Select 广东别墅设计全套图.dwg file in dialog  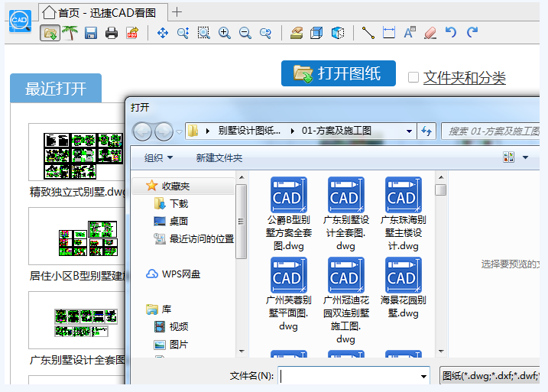[345, 214]
